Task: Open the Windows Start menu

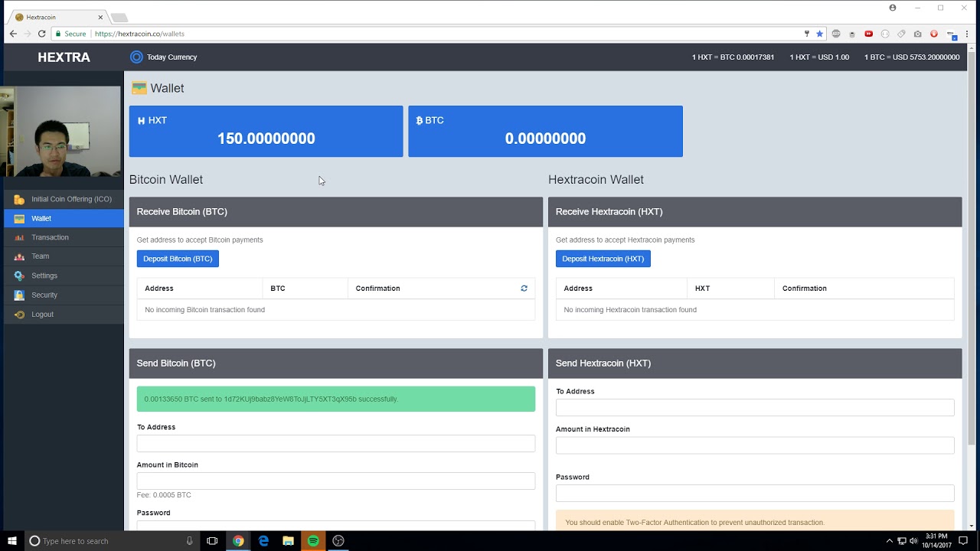Action: [12, 541]
